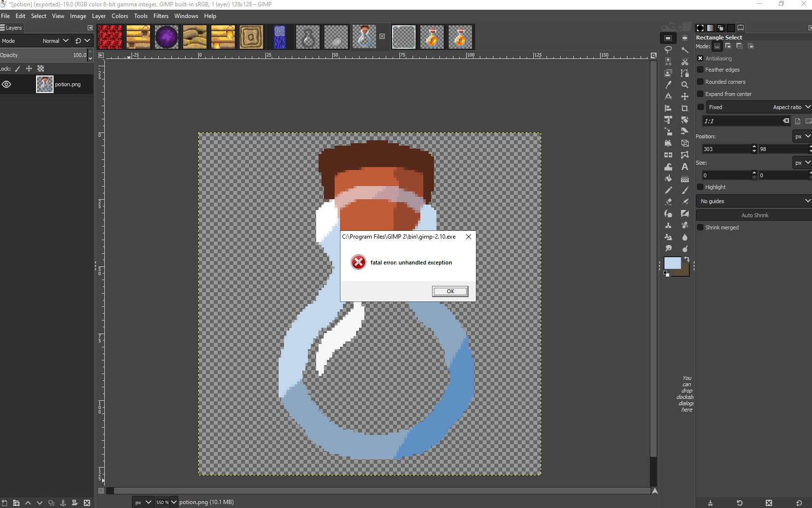812x508 pixels.
Task: Select the Free Select lasso tool
Action: tap(668, 50)
